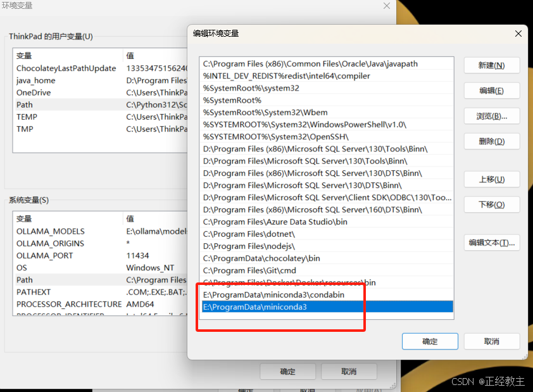533x392 pixels.
Task: Select the Azure Data Studio\bin entry
Action: pyautogui.click(x=327, y=222)
